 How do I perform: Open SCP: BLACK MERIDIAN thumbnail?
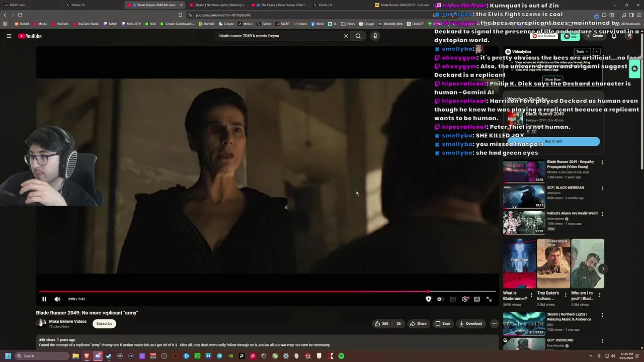tap(524, 196)
